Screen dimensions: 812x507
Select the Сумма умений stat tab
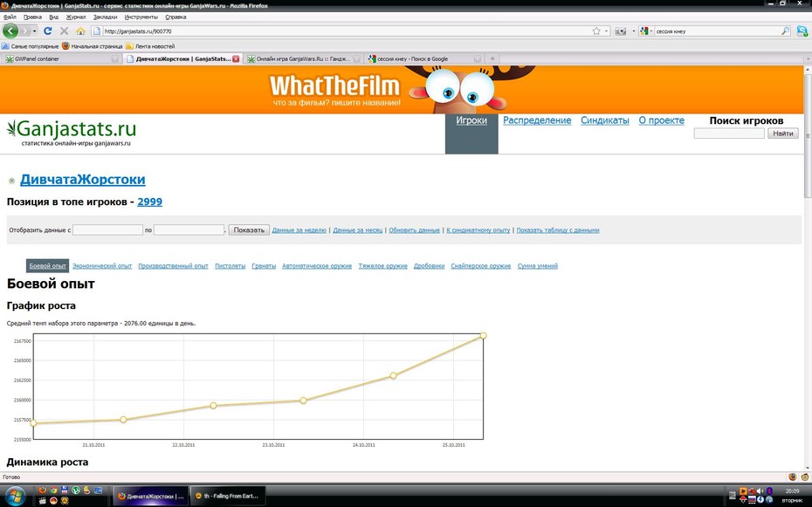538,266
